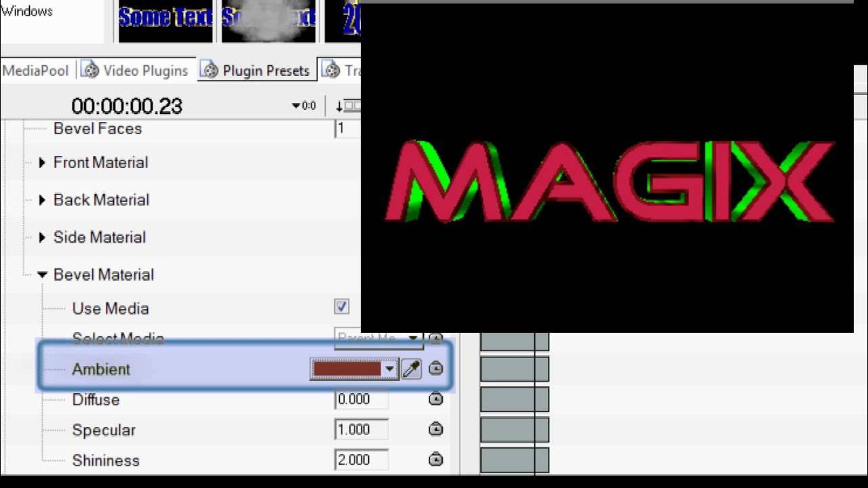Viewport: 868px width, 488px height.
Task: Uncheck the Use Media checkbox
Action: click(342, 306)
